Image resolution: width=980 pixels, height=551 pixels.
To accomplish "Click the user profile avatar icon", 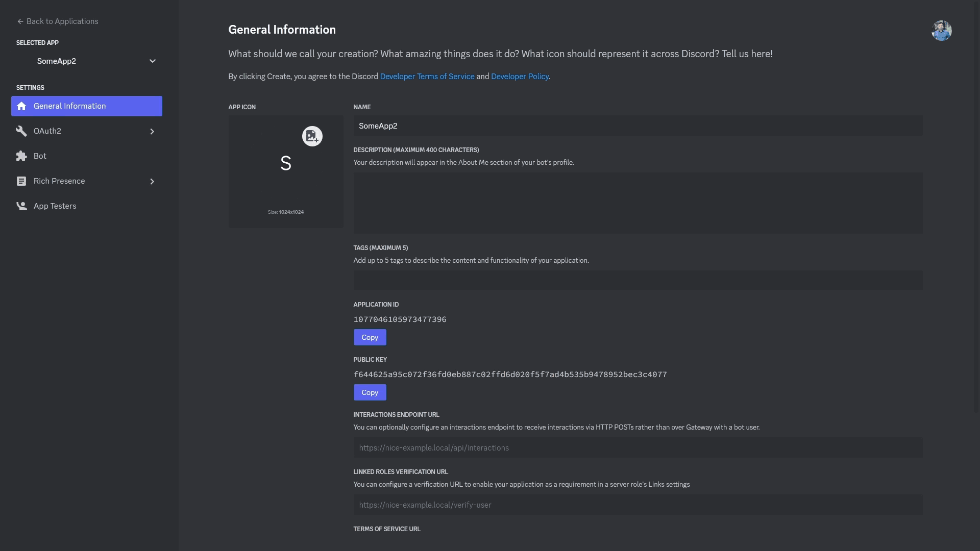I will 942,30.
